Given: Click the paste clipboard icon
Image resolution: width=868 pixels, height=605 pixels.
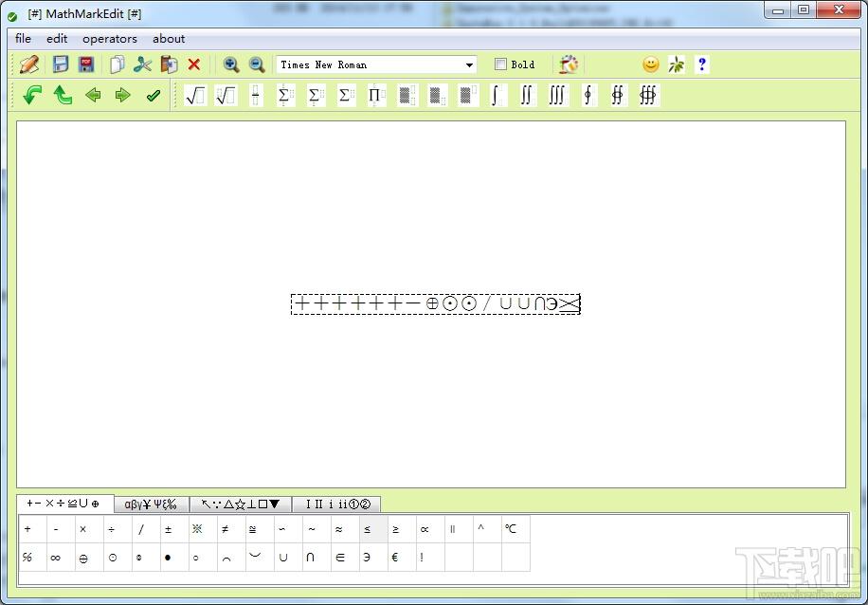Looking at the screenshot, I should coord(169,64).
